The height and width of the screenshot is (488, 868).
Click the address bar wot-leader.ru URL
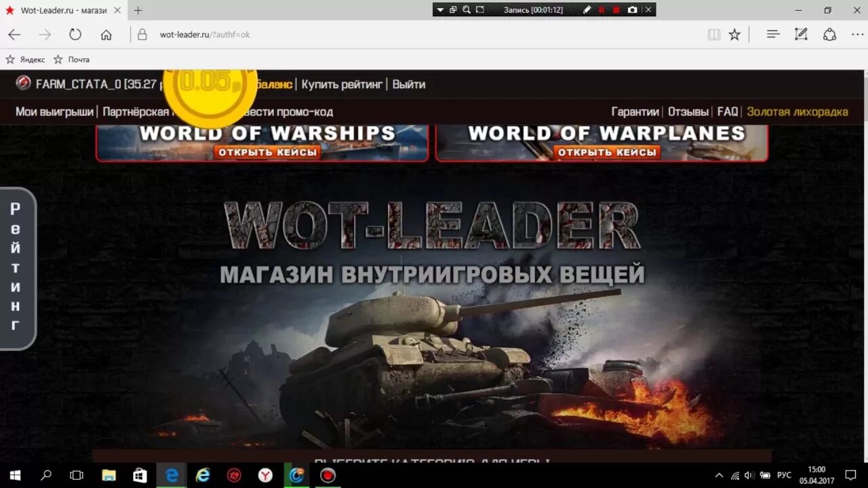205,35
